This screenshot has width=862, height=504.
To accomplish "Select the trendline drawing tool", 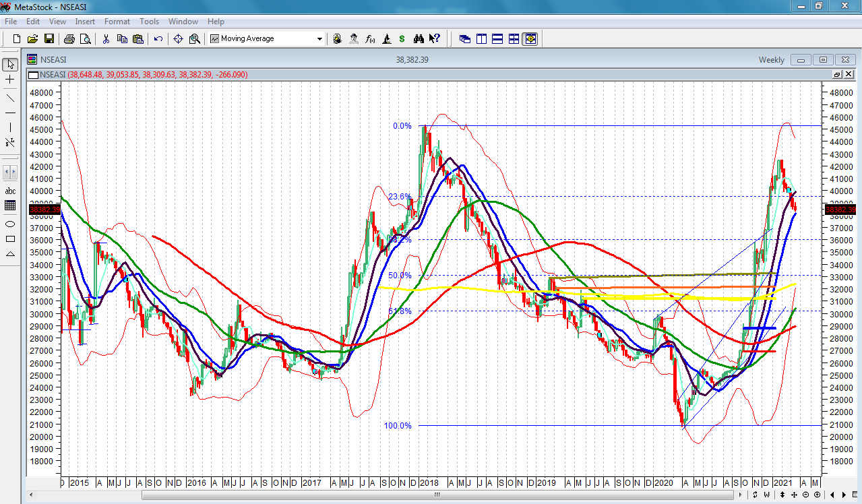I will point(10,97).
